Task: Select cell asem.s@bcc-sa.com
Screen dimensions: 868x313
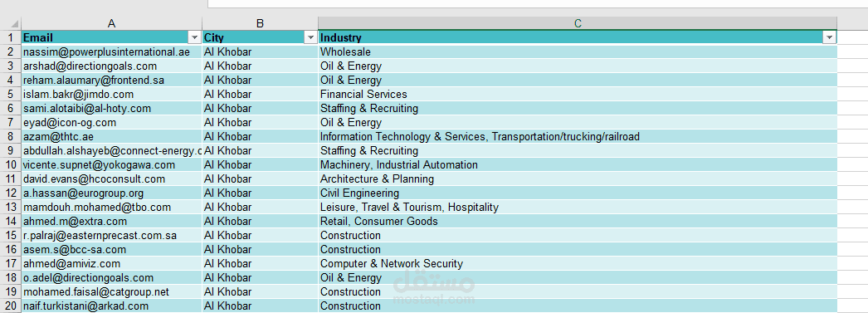Action: (x=112, y=249)
